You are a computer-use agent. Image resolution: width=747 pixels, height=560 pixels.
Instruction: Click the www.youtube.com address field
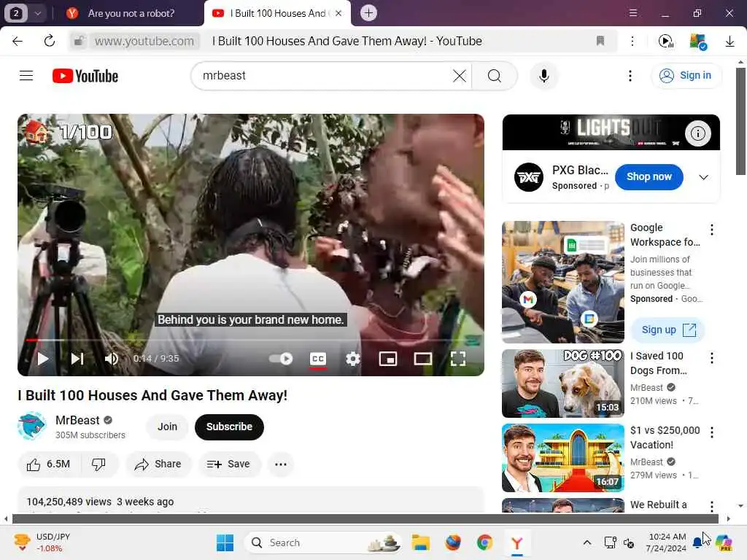point(144,42)
